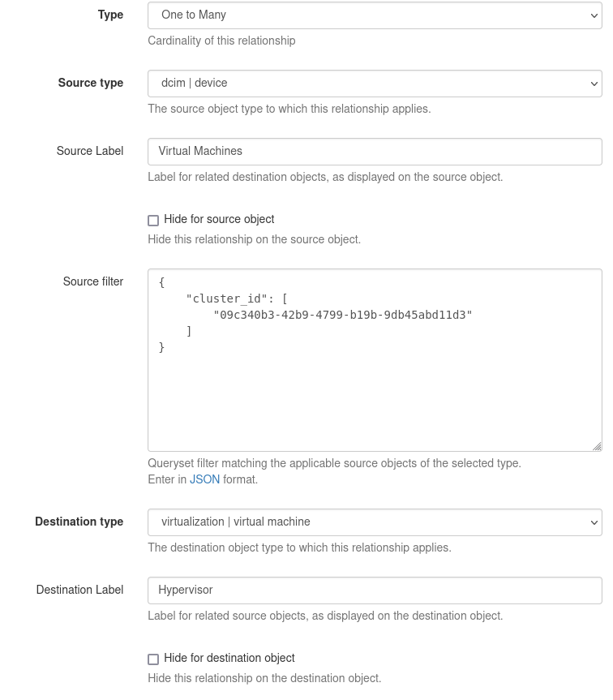Click the chevron on the Type dropdown

pyautogui.click(x=594, y=15)
